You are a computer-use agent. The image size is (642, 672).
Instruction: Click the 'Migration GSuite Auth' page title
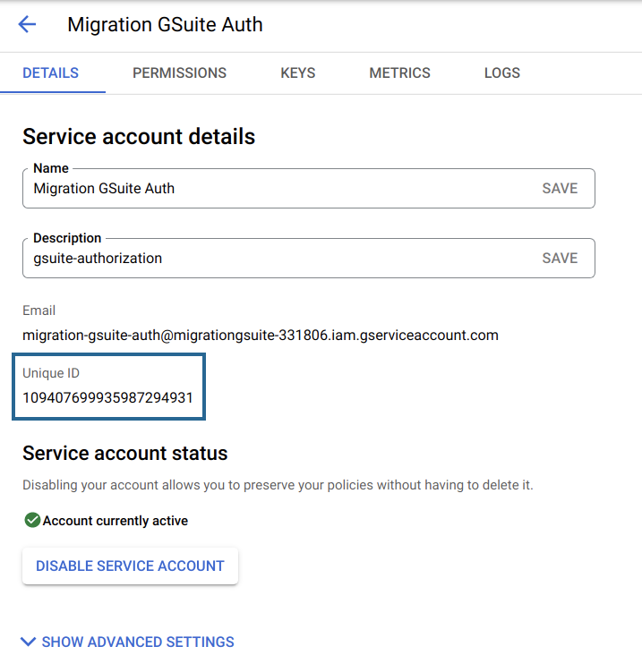(x=165, y=24)
